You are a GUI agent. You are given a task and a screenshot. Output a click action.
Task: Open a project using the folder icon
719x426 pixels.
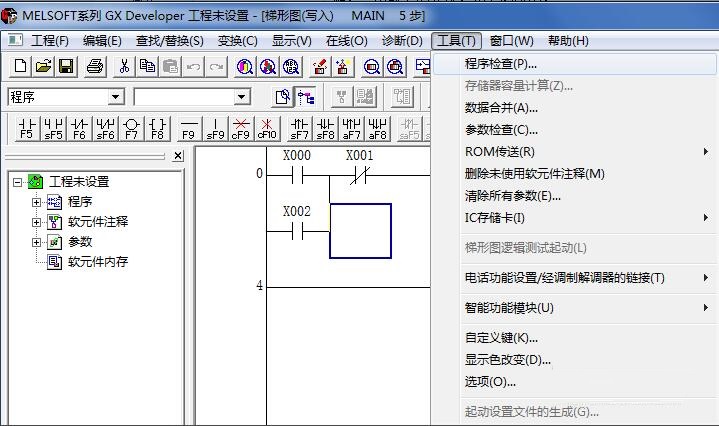(44, 66)
